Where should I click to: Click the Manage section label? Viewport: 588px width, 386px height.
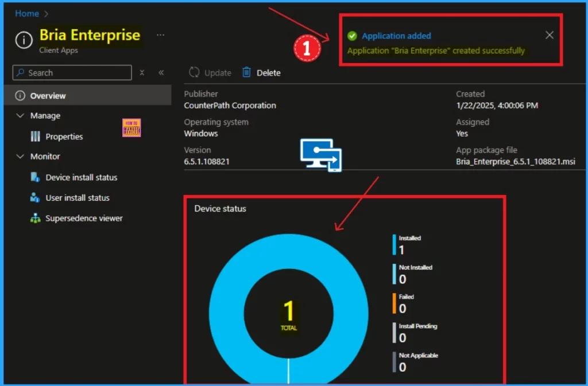point(45,116)
